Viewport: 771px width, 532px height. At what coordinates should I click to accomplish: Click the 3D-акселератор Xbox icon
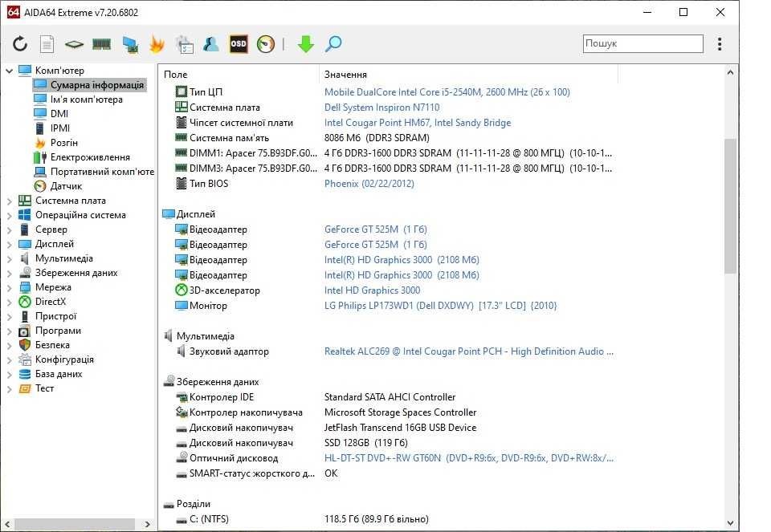point(182,290)
